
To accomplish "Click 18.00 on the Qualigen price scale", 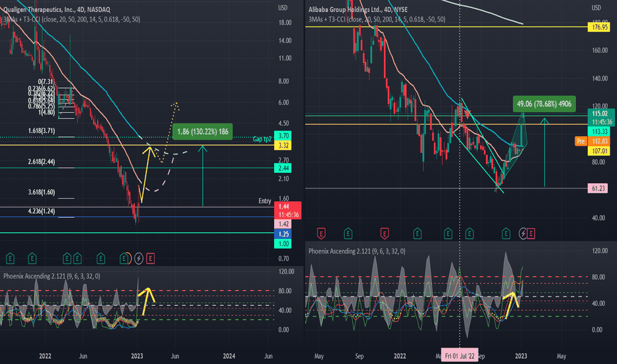I will click(285, 23).
